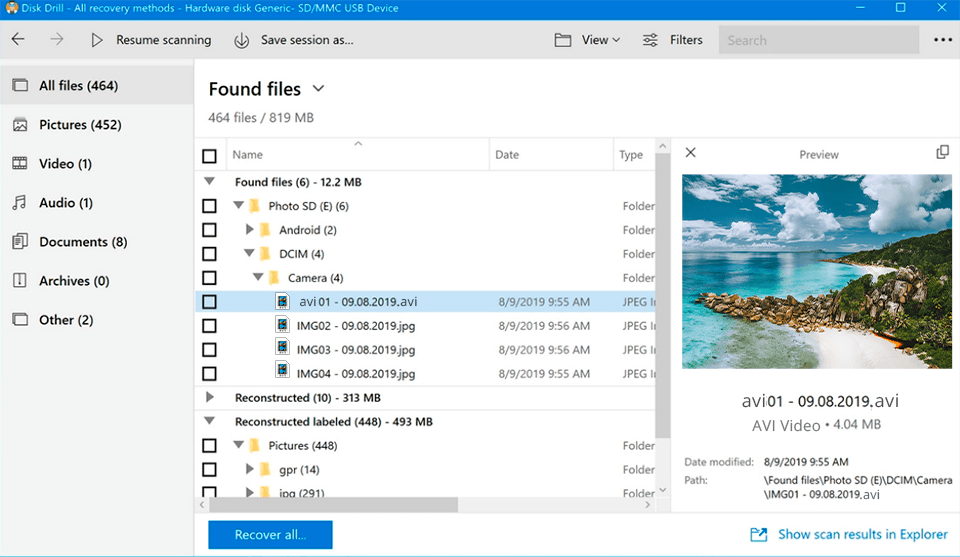Check the Pictures (448) folder checkbox
The height and width of the screenshot is (557, 960).
(x=209, y=445)
